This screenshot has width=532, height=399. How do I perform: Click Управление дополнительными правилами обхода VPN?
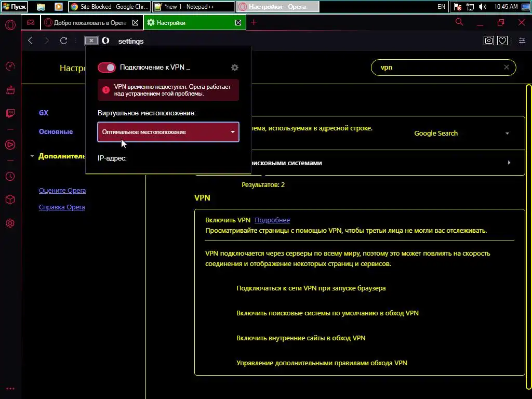pyautogui.click(x=322, y=363)
